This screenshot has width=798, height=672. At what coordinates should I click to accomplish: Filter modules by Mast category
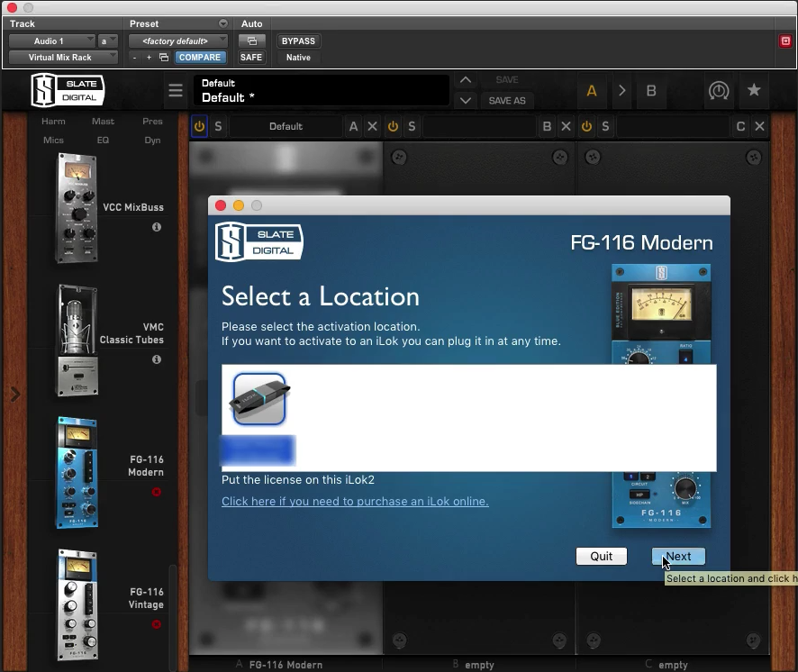(x=103, y=122)
